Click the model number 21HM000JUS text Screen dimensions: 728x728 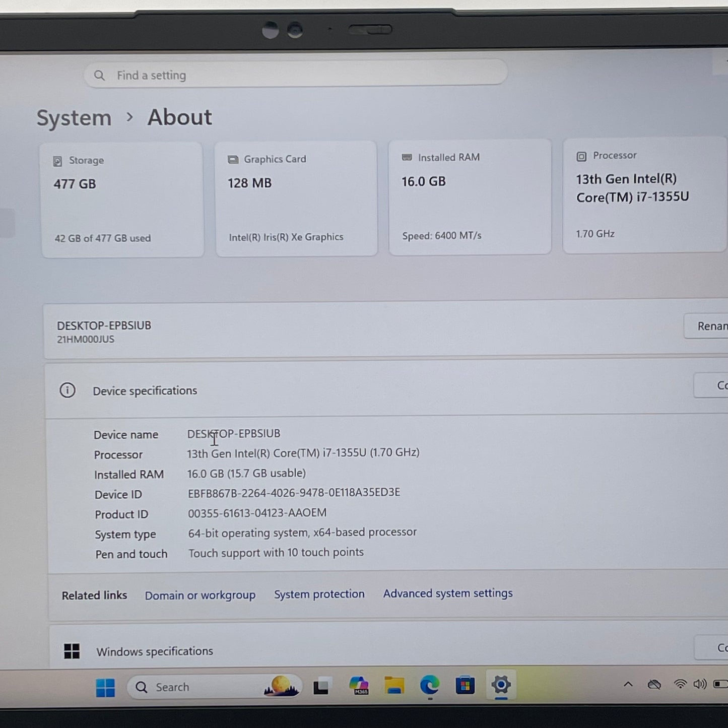[x=86, y=340]
